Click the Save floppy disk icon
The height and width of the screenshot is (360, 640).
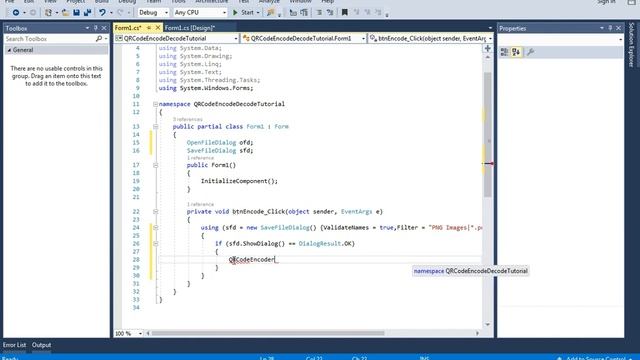[x=76, y=13]
